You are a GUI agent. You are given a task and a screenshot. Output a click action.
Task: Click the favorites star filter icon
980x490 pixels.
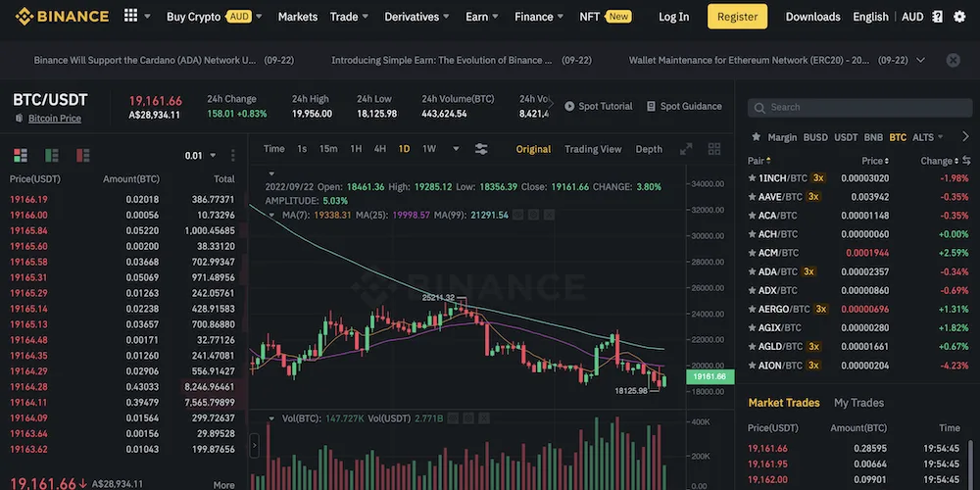coord(756,137)
